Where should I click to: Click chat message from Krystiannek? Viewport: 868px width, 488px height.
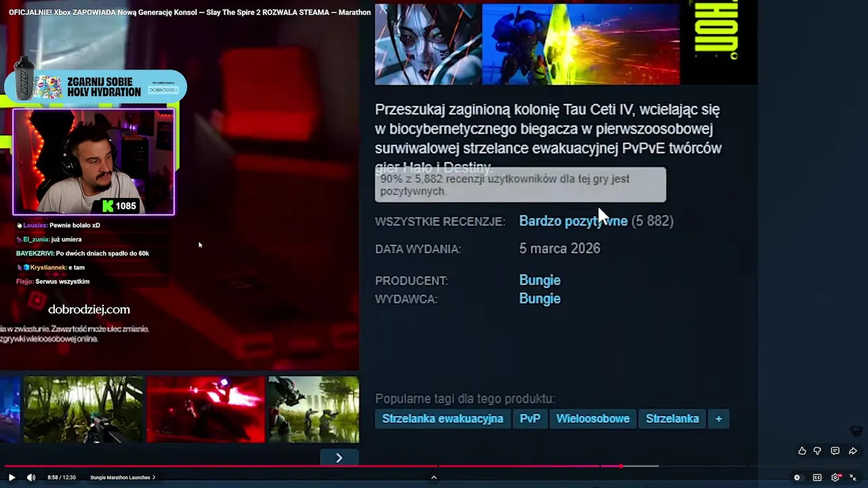click(51, 268)
